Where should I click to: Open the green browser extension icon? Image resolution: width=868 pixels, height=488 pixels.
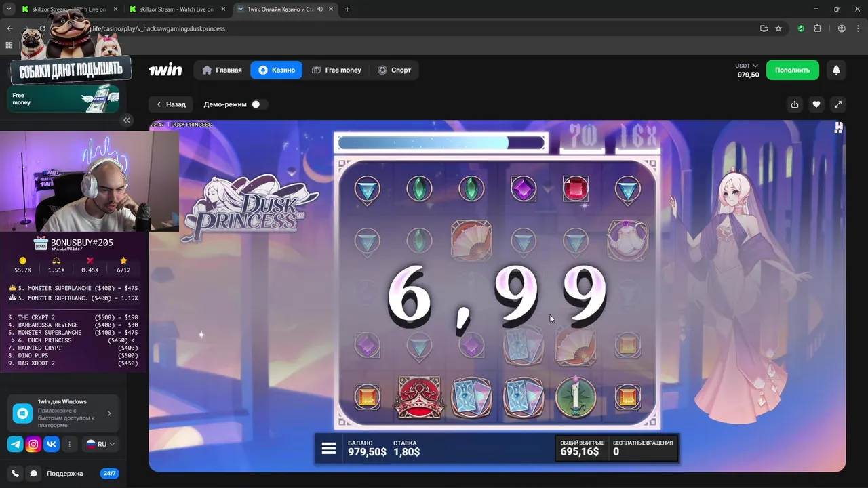[802, 28]
